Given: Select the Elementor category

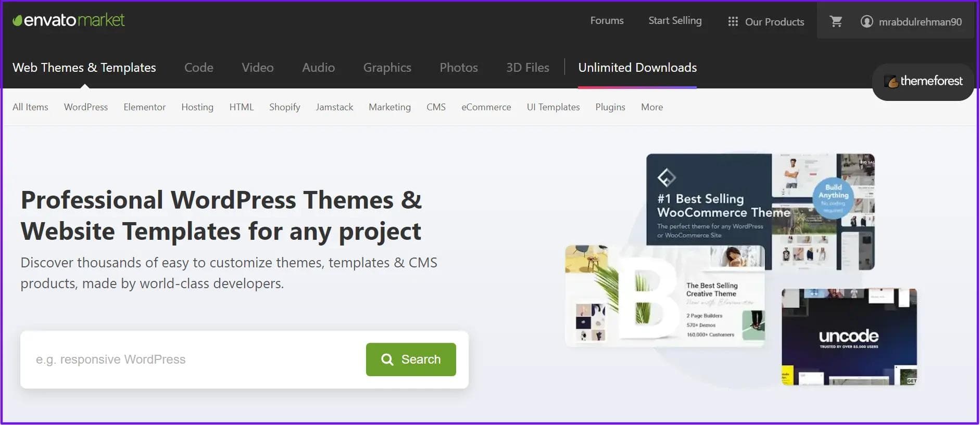Looking at the screenshot, I should tap(144, 107).
